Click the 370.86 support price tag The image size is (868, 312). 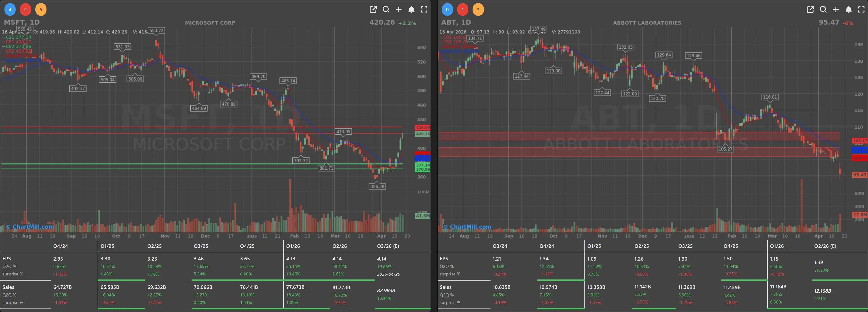[423, 170]
